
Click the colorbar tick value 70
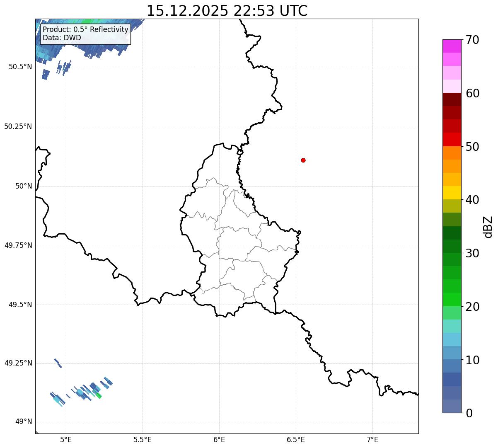472,40
